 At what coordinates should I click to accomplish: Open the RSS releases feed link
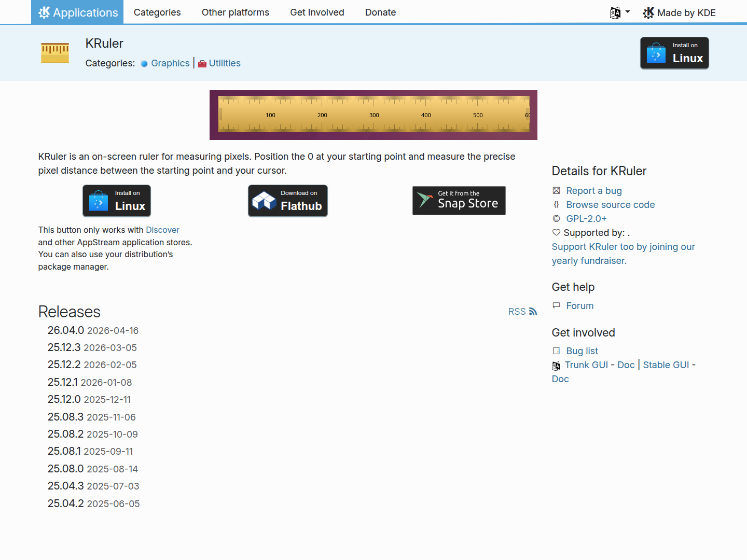click(x=522, y=312)
